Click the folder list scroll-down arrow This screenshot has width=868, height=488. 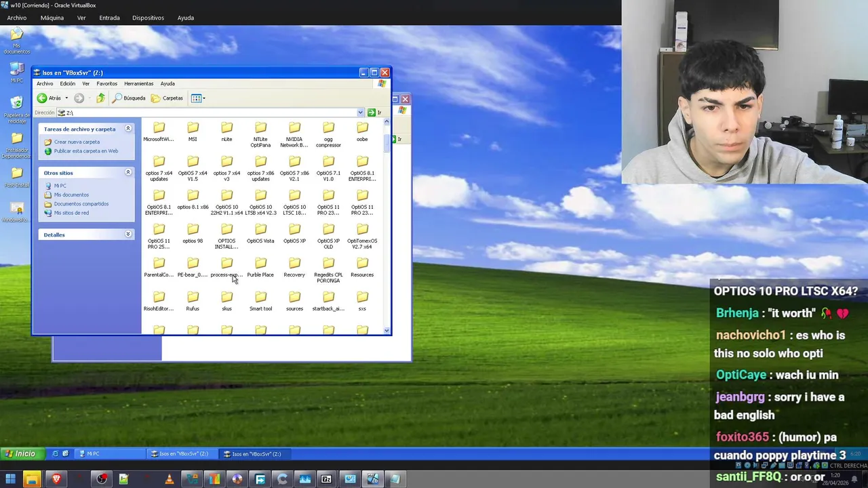[387, 331]
